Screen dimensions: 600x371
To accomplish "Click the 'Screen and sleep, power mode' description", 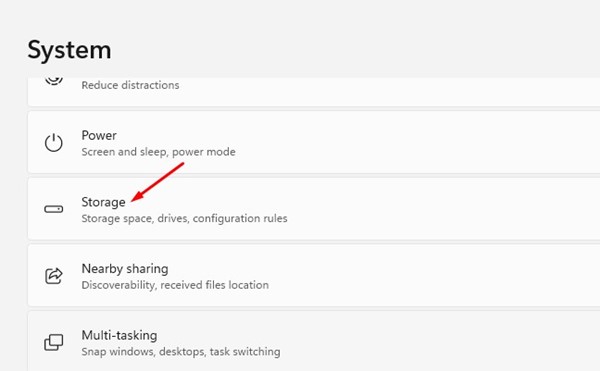I will point(158,152).
